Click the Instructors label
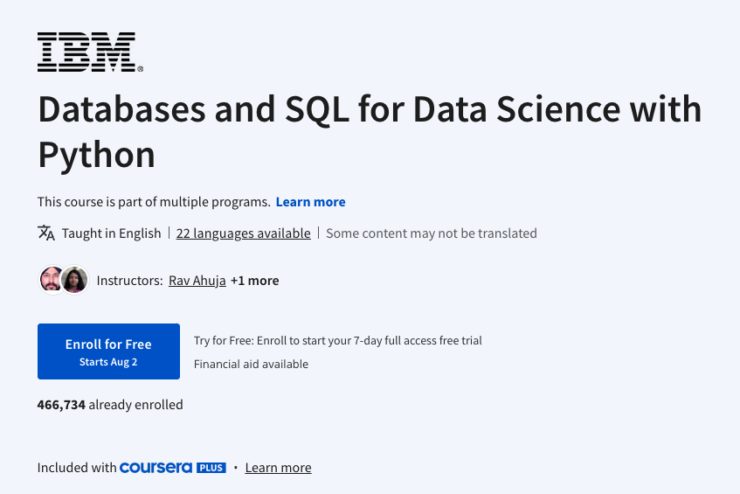 click(129, 281)
